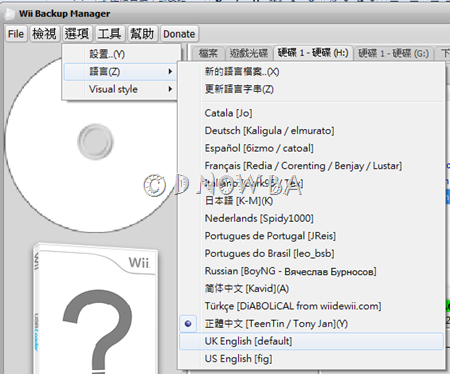This screenshot has height=374, width=450.
Task: Expand the Visual style submenu
Action: click(x=120, y=89)
